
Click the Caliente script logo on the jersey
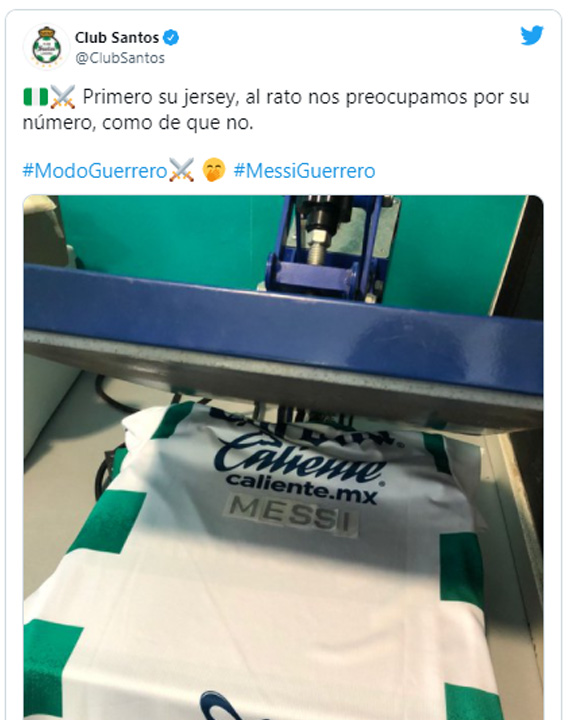click(x=301, y=457)
